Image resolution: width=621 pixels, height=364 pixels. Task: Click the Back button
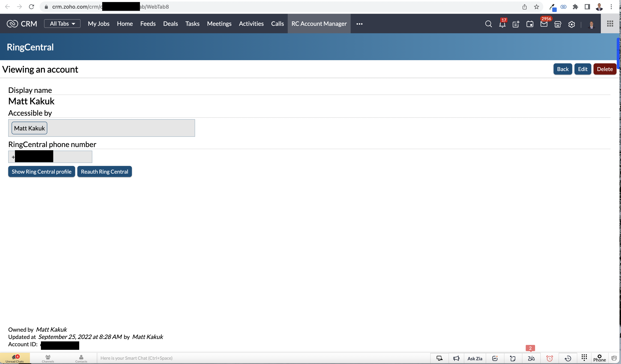563,69
